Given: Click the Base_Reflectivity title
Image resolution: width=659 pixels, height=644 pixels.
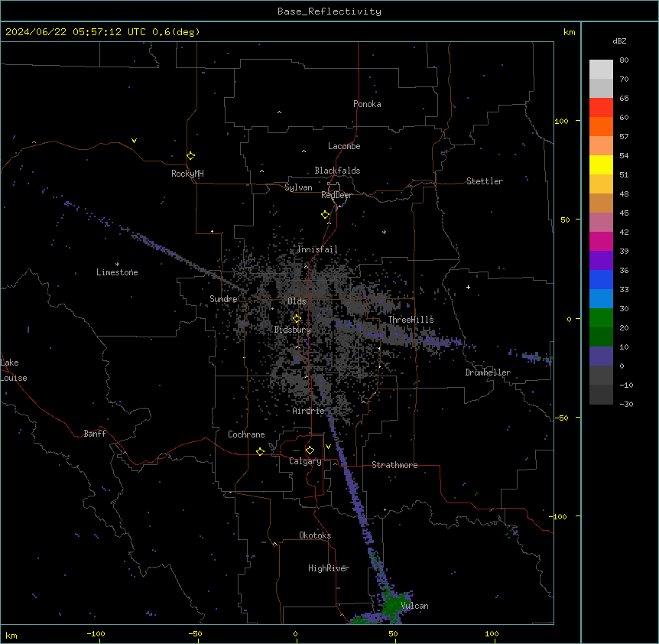Looking at the screenshot, I should 329,11.
